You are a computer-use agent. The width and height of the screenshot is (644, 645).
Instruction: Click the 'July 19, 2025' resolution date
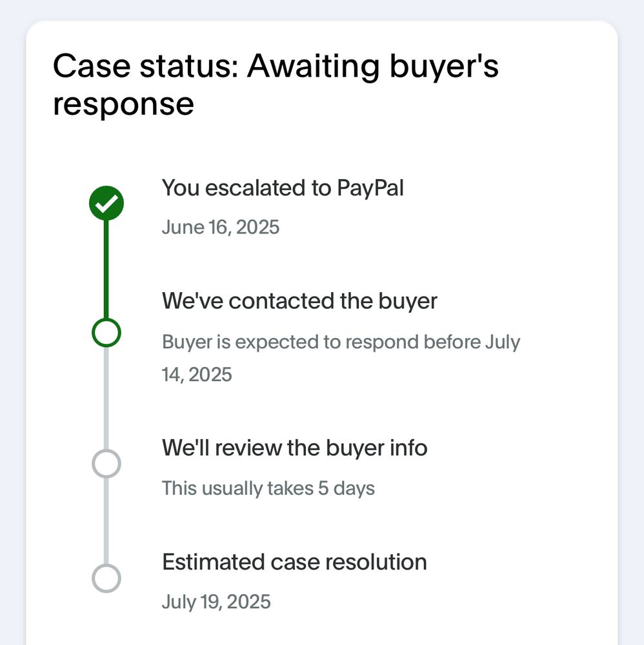pos(216,602)
